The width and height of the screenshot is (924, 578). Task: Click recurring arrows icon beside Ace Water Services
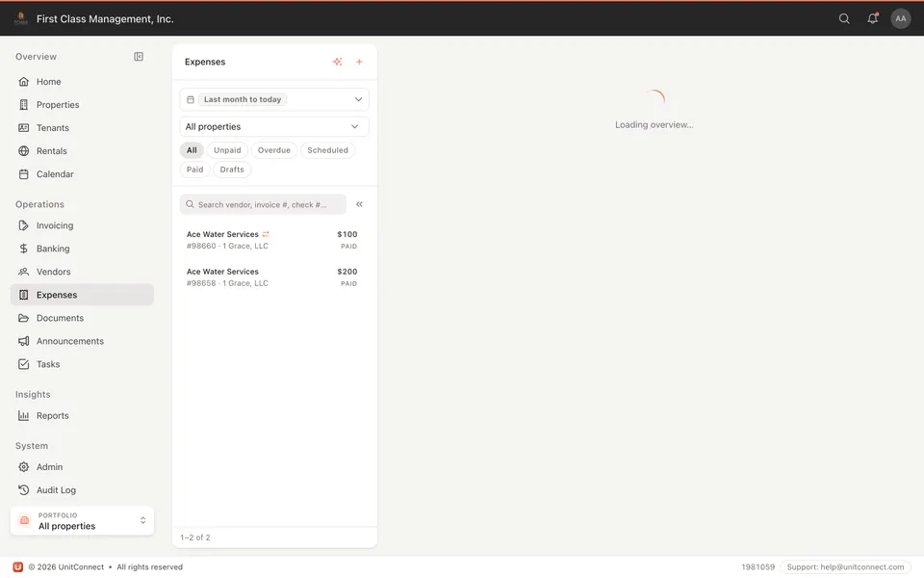(266, 234)
